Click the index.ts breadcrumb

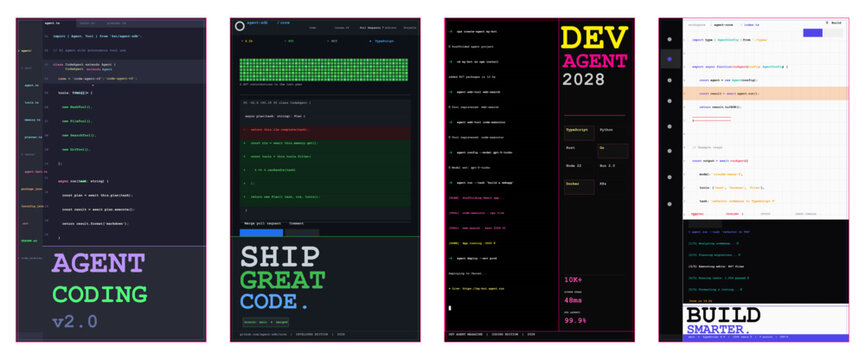[751, 25]
